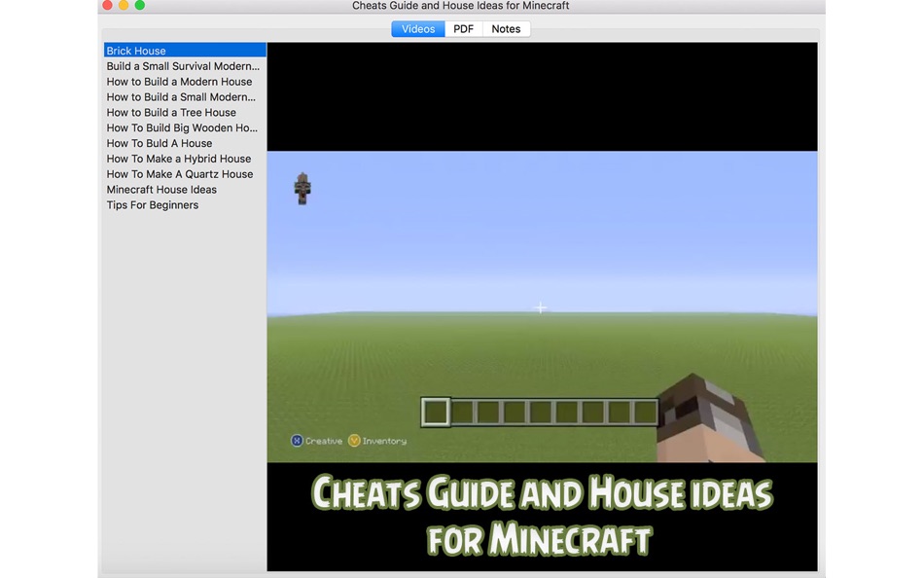Select How to Build a Small Modern entry
The image size is (924, 578).
[185, 96]
